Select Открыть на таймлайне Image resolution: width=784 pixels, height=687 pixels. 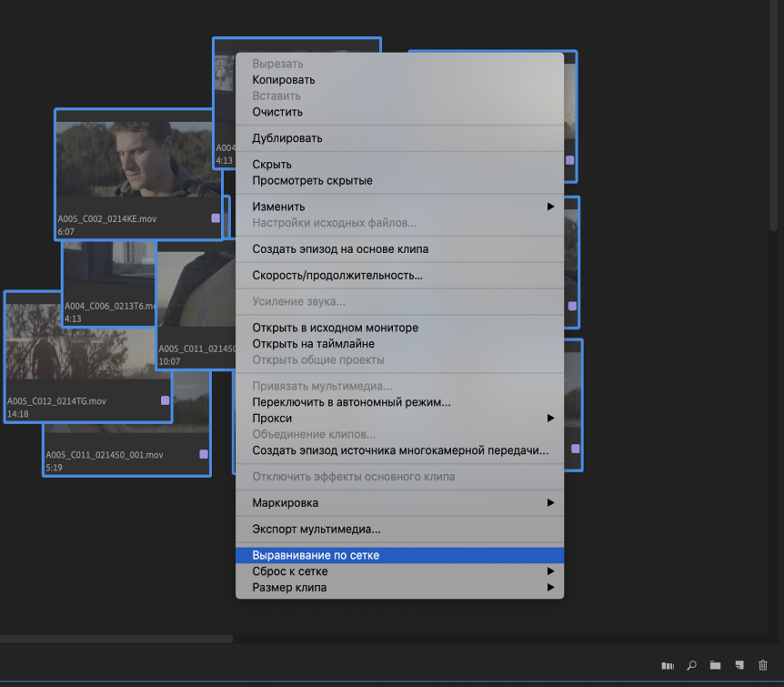399,344
